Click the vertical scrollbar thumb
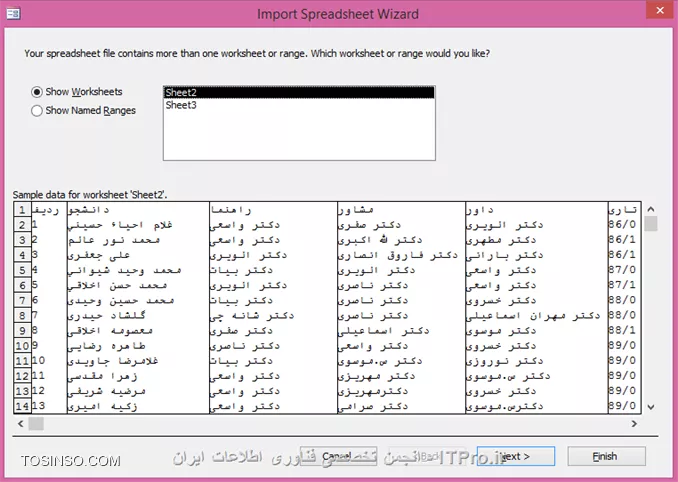Viewport: 678px width, 482px height. [x=651, y=223]
